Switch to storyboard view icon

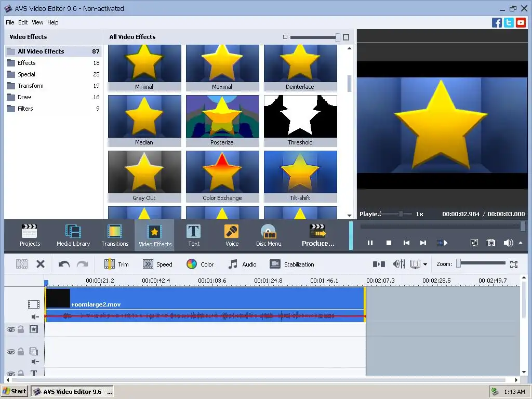[379, 264]
